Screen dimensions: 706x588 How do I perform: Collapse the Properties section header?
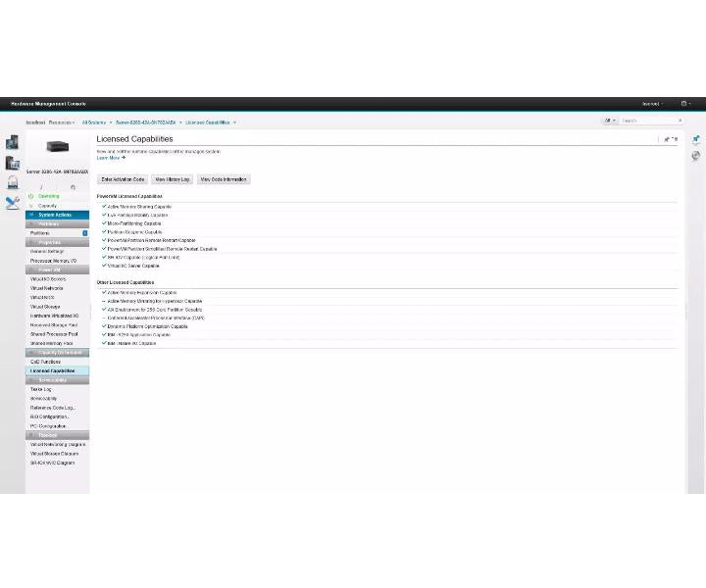tap(57, 242)
